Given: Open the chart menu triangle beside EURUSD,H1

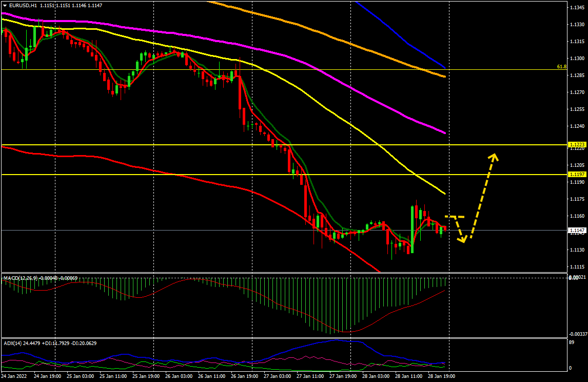Looking at the screenshot, I should tap(5, 6).
